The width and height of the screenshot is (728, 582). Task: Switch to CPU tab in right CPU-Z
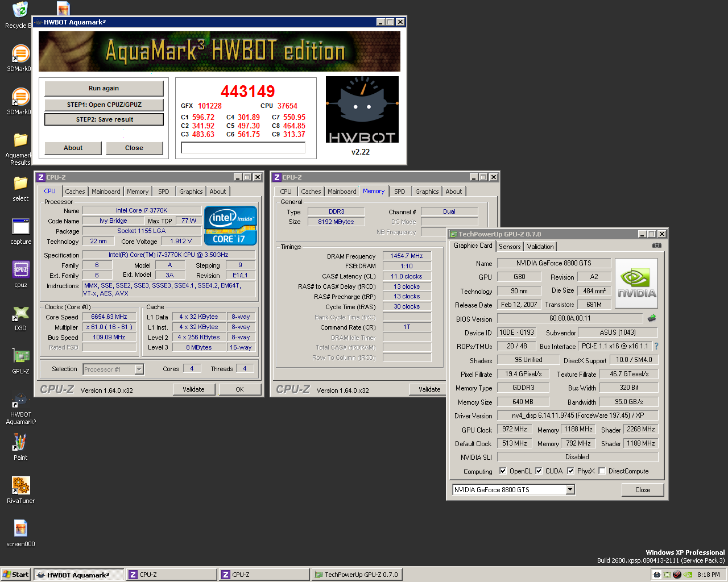286,192
